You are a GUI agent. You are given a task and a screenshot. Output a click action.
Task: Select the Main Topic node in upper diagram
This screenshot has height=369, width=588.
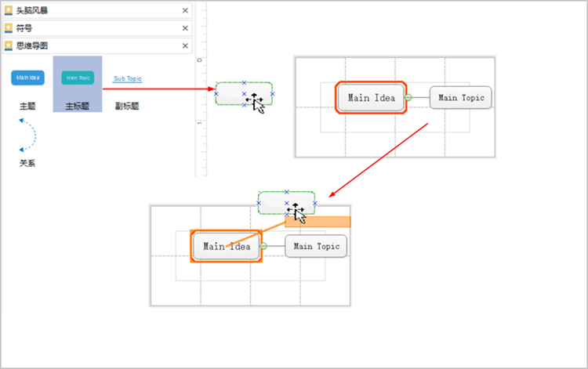pyautogui.click(x=461, y=98)
